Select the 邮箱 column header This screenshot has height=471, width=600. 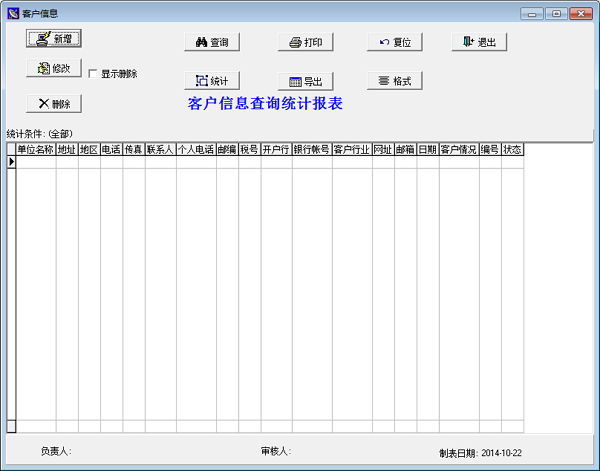pyautogui.click(x=406, y=149)
